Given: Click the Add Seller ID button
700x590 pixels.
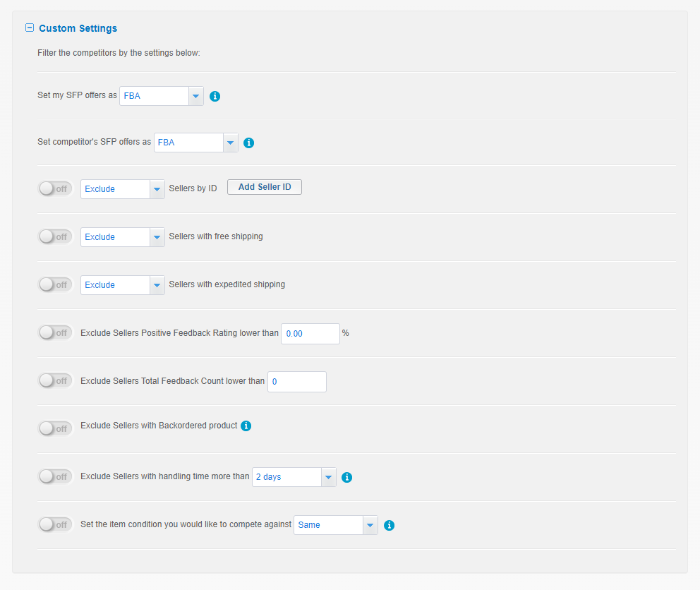Looking at the screenshot, I should [x=265, y=187].
